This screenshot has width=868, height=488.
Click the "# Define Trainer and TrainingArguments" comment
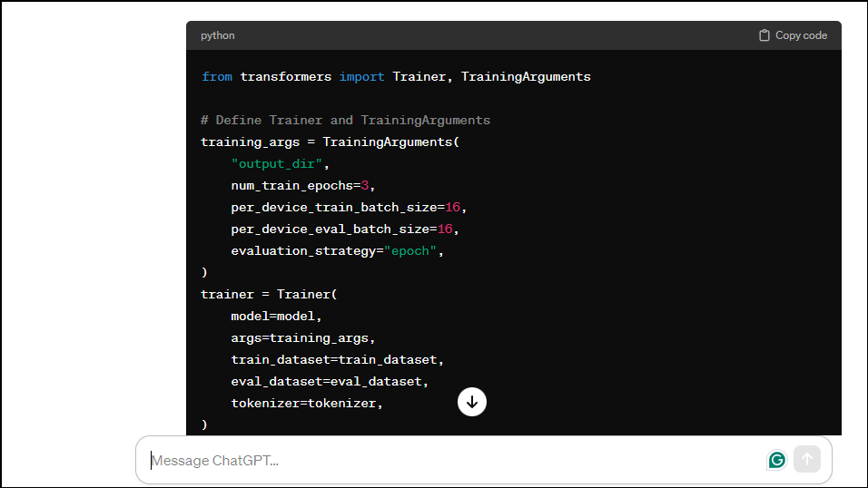coord(345,121)
